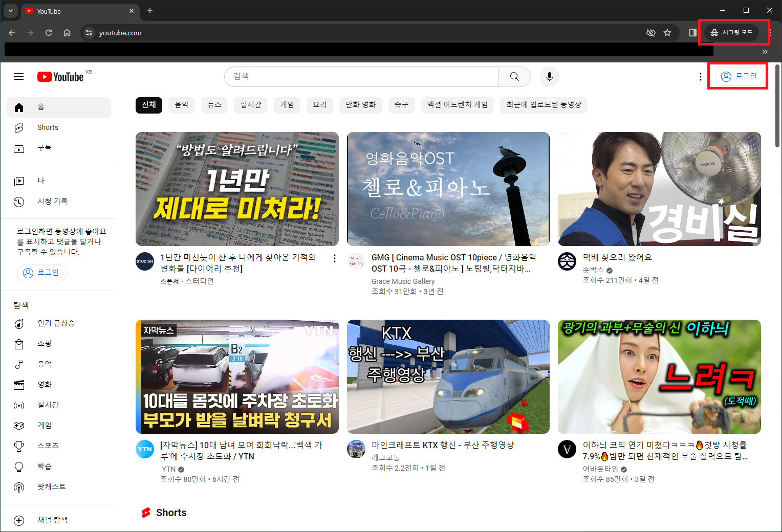Image resolution: width=782 pixels, height=532 pixels.
Task: Select the 음악 filter chip
Action: coord(182,105)
